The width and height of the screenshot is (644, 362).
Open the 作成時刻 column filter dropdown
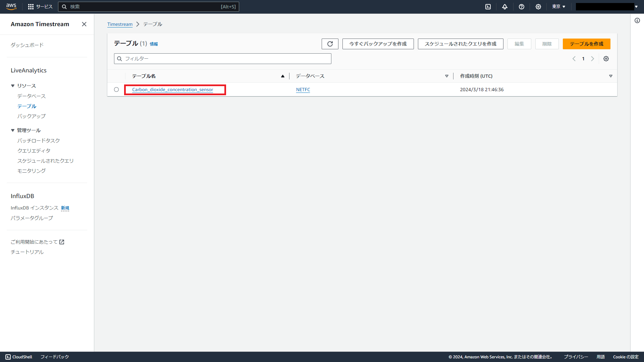(610, 76)
